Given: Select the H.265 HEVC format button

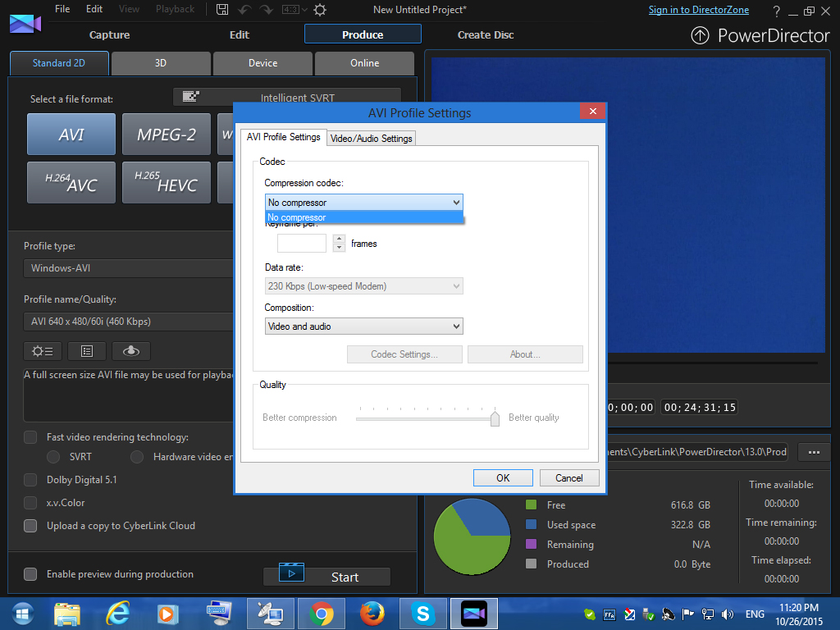Looking at the screenshot, I should tap(166, 182).
